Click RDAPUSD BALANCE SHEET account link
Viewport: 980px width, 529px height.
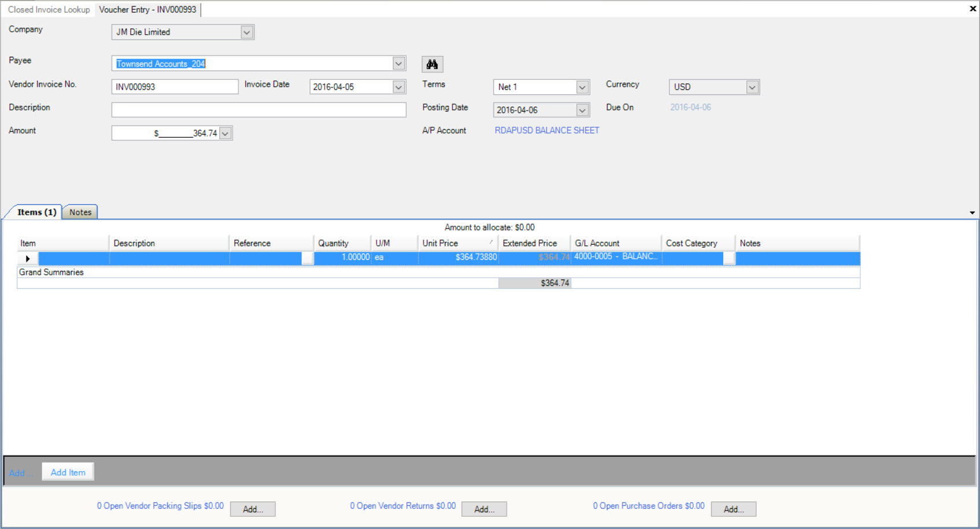547,130
